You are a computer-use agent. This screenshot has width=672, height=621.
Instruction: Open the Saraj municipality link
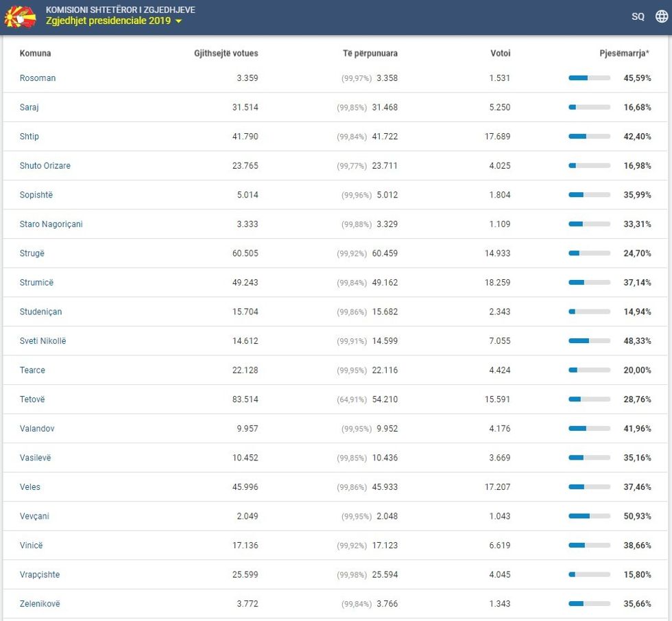pos(29,108)
